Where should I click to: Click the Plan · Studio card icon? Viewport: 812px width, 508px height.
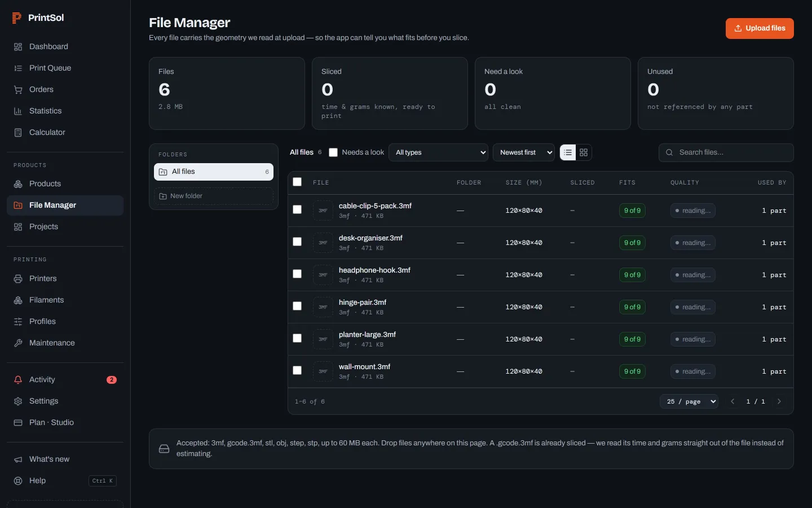tap(18, 423)
